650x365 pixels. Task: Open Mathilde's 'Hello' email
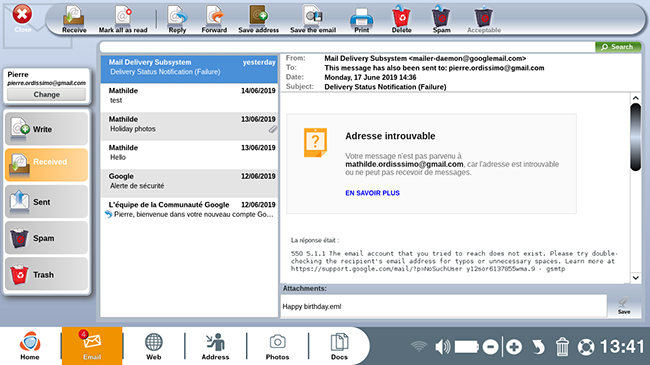click(x=189, y=154)
